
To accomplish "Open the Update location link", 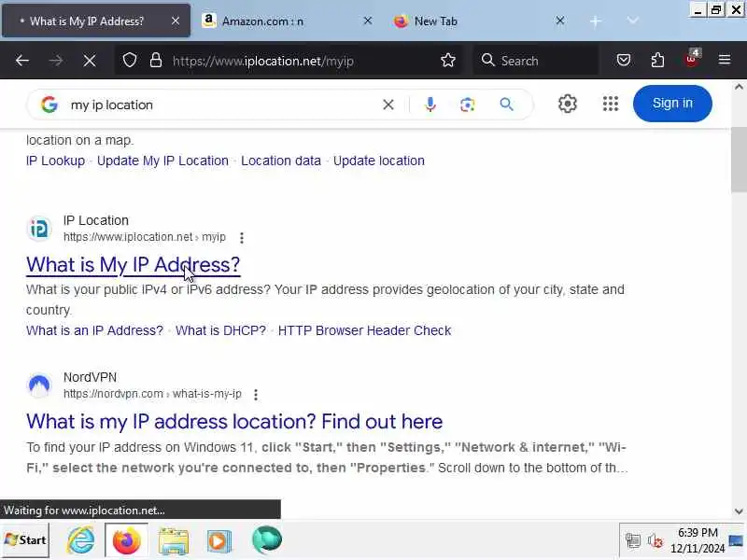I will [x=379, y=161].
